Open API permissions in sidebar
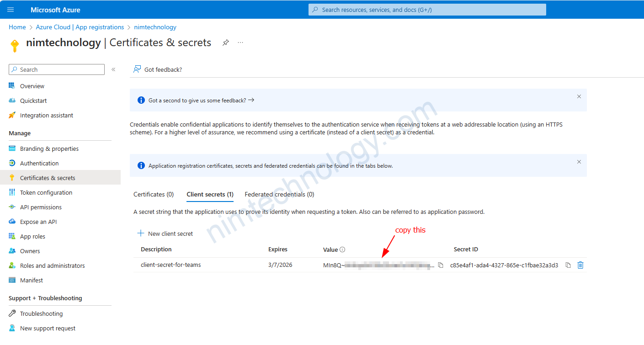 point(41,207)
